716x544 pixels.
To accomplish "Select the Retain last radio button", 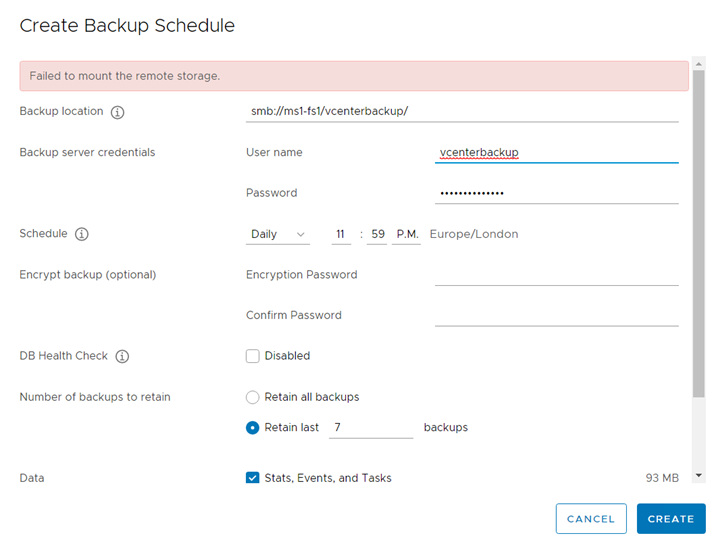I will 253,428.
